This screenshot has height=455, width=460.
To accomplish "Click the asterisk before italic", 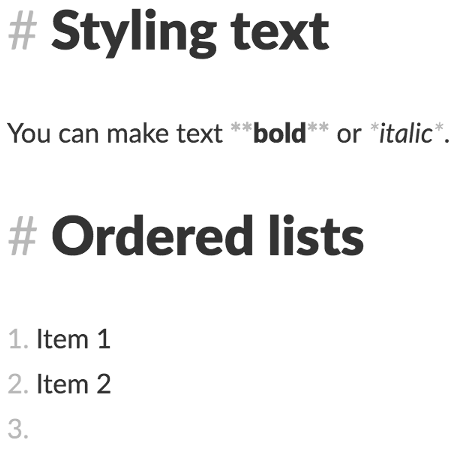I will click(375, 128).
